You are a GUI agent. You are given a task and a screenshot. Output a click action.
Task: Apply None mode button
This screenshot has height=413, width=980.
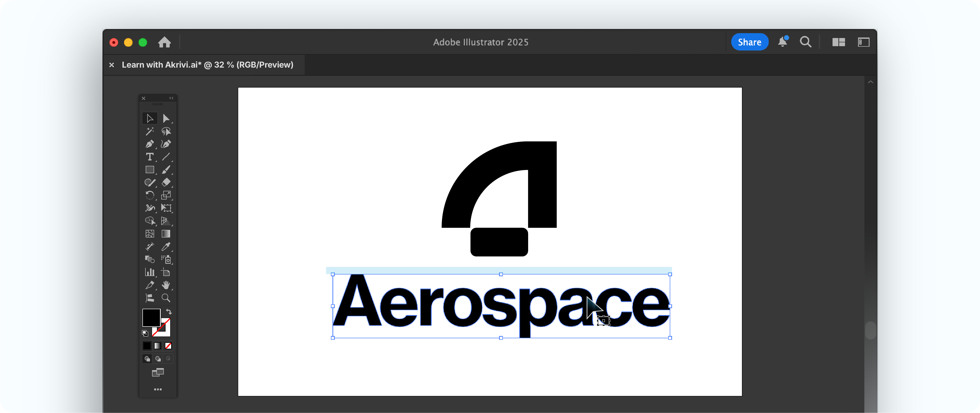point(168,346)
